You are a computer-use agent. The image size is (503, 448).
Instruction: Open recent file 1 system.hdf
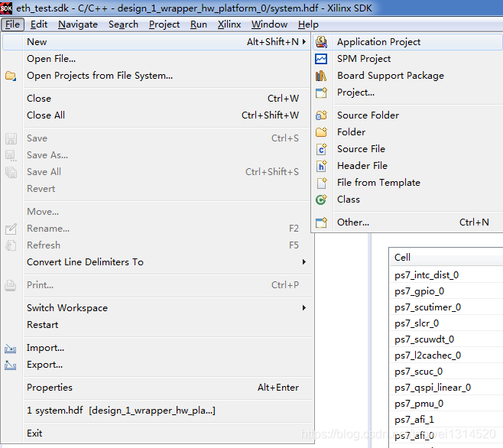click(157, 411)
